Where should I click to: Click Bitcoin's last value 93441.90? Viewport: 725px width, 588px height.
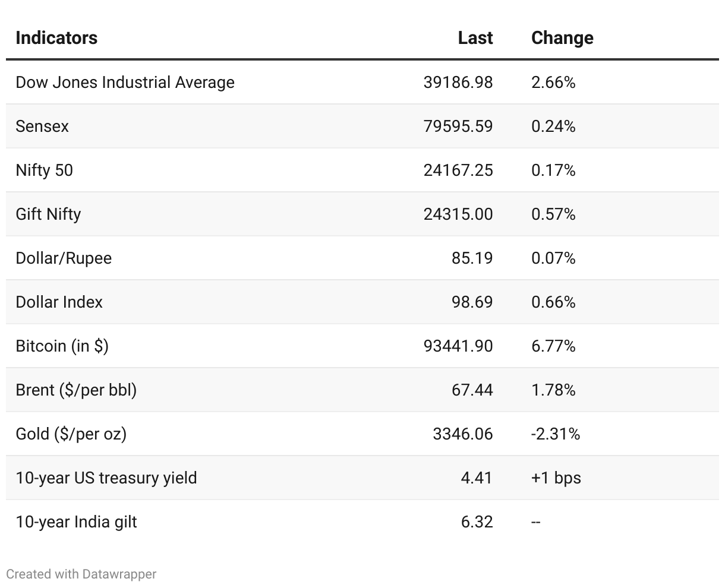[x=458, y=346]
